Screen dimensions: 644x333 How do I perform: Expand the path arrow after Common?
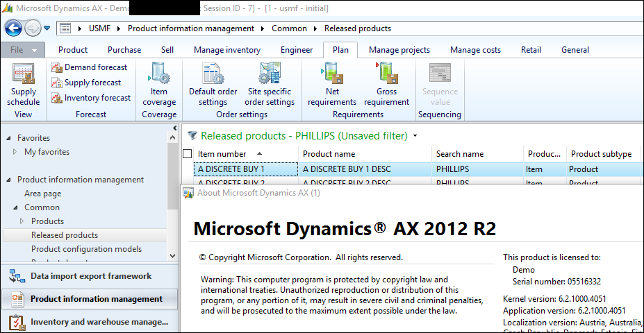click(x=315, y=28)
